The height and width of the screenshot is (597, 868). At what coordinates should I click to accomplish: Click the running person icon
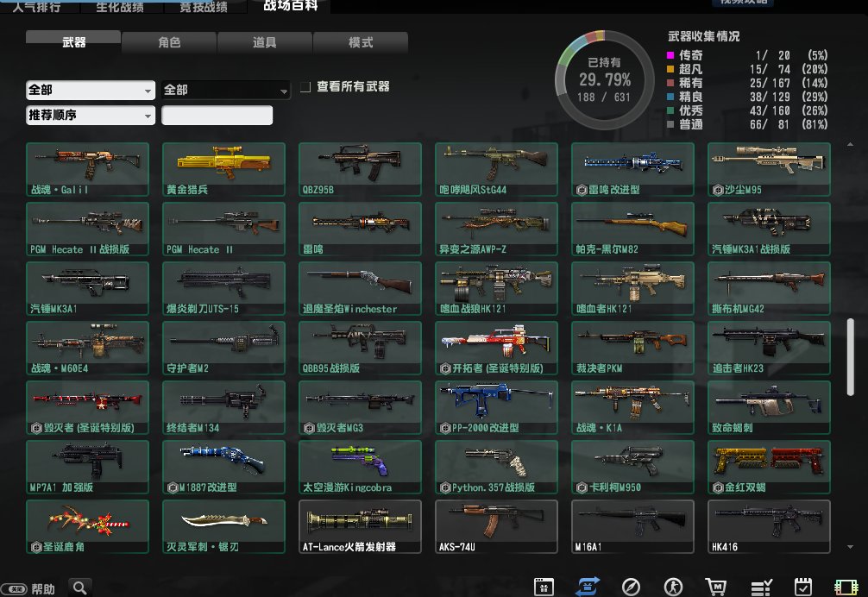tap(674, 585)
